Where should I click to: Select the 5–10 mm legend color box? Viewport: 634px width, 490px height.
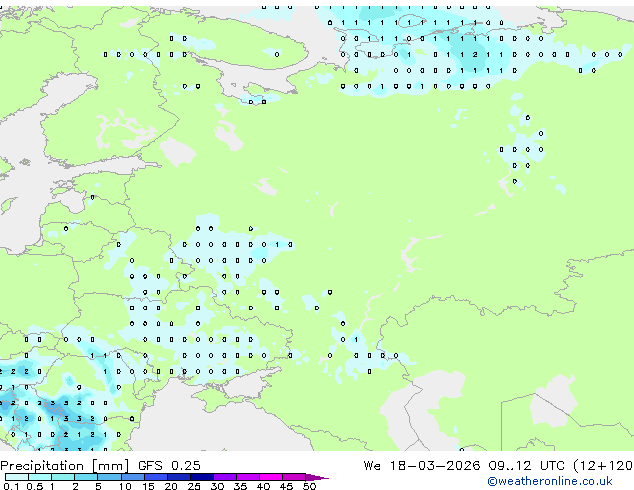point(109,477)
